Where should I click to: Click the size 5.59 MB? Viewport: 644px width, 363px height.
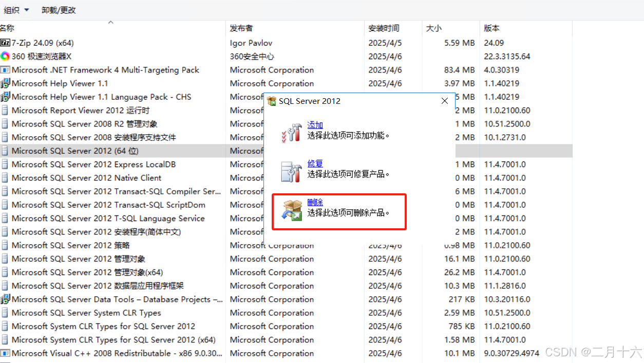pos(460,43)
